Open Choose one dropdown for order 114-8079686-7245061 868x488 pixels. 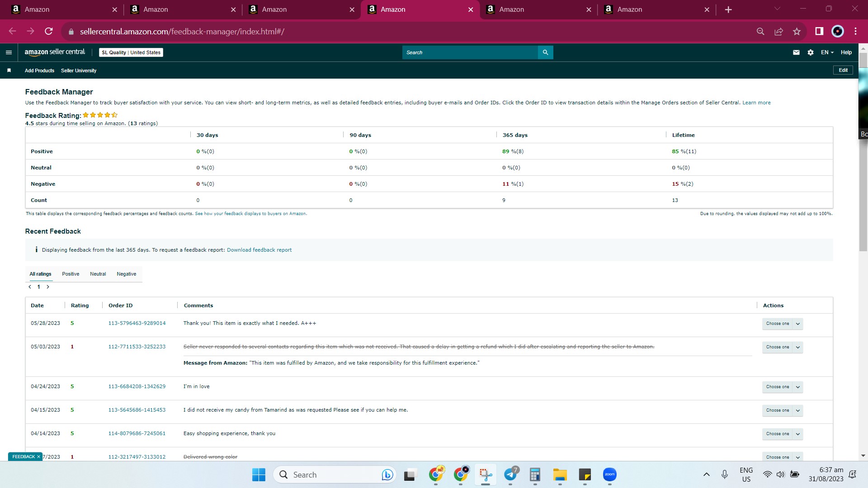coord(782,434)
